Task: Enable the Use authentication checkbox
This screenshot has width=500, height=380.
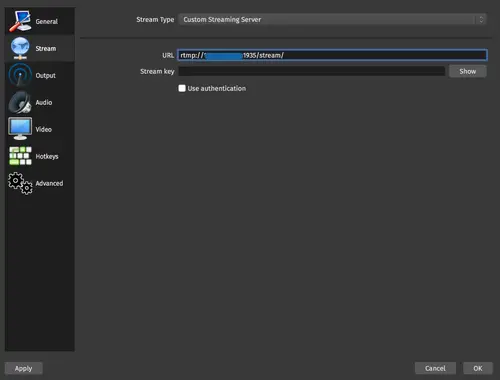Action: (182, 88)
